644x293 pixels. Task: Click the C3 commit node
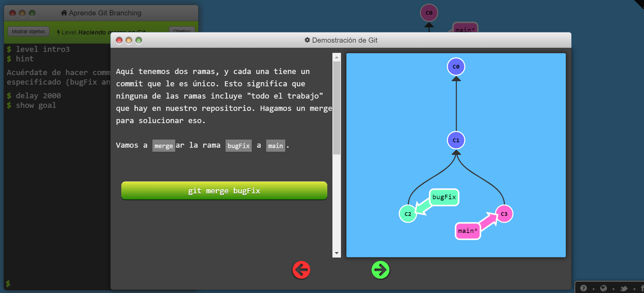(504, 214)
